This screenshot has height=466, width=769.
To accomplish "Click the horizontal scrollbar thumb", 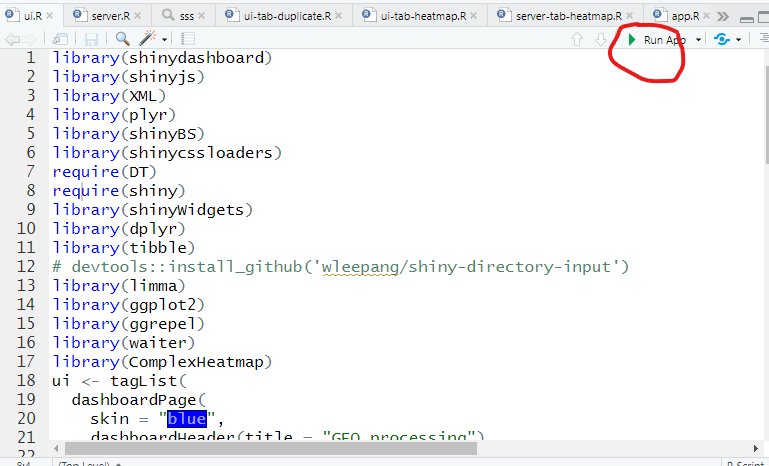I will (271, 448).
